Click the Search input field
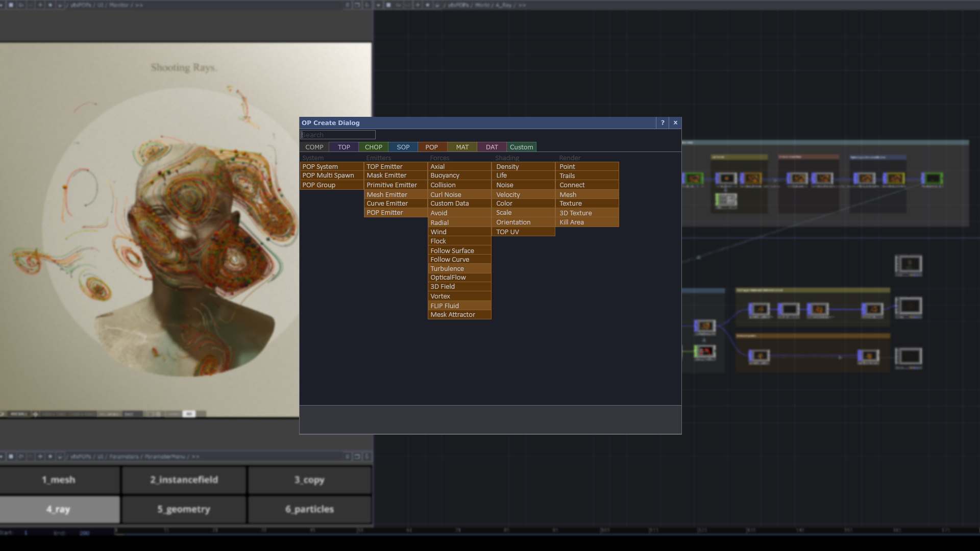Viewport: 980px width, 551px height. click(x=338, y=135)
